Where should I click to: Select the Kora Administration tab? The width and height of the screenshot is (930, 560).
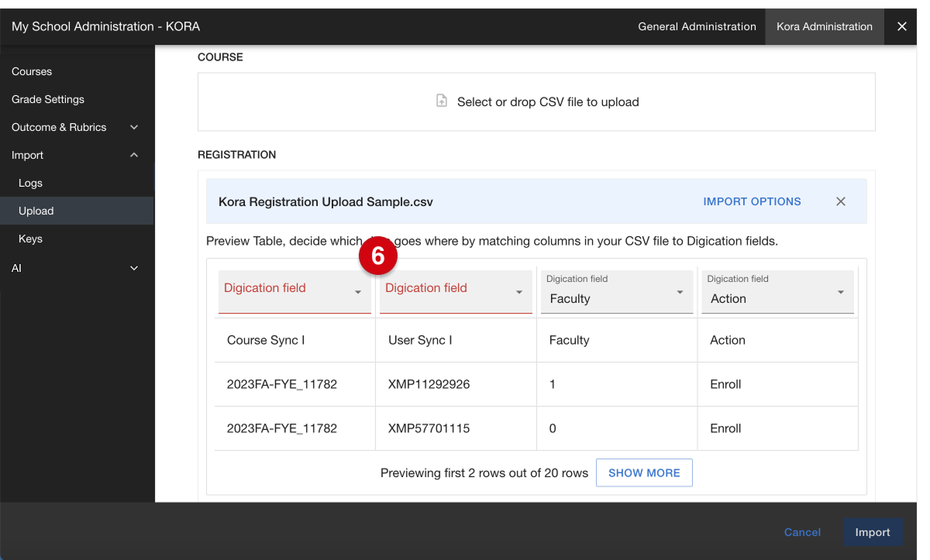(825, 26)
